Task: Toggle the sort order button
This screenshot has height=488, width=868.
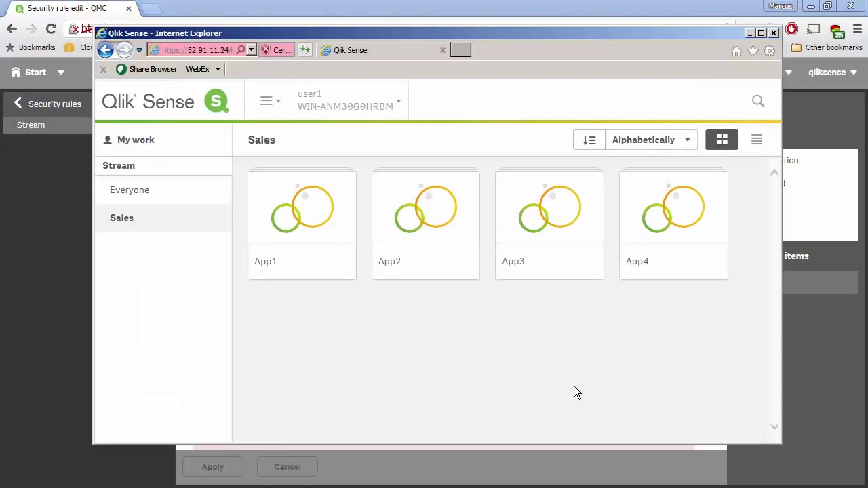Action: (589, 140)
